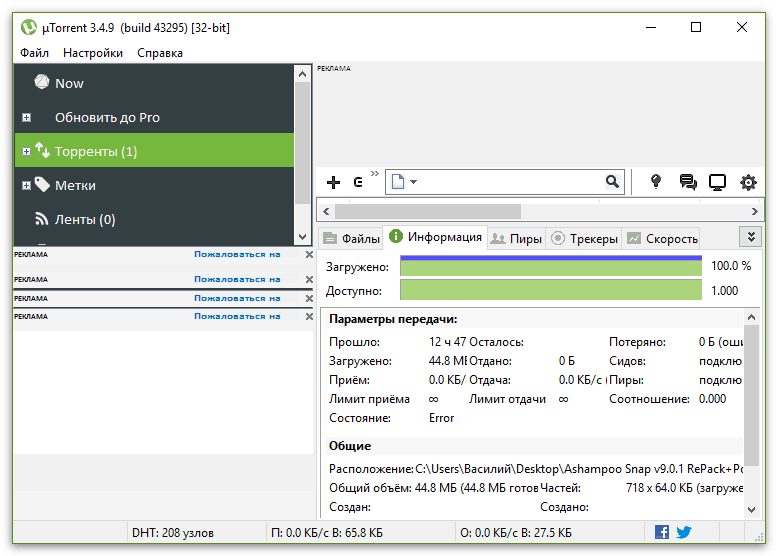Select Now in the sidebar
778x556 pixels.
154,83
